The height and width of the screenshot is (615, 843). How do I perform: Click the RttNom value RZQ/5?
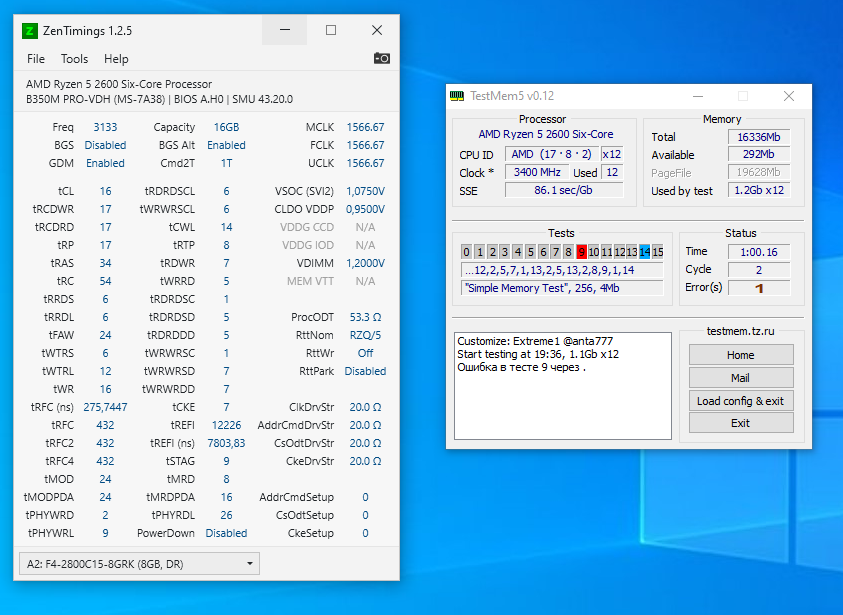(366, 335)
